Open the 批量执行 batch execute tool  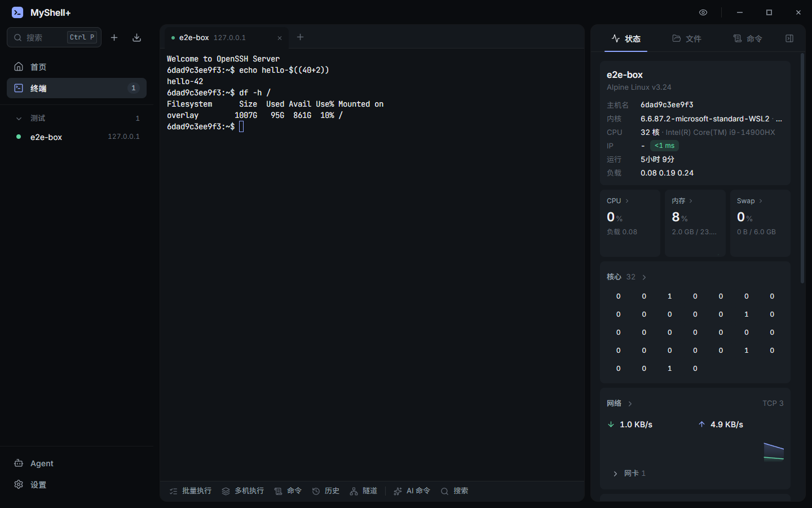[191, 491]
